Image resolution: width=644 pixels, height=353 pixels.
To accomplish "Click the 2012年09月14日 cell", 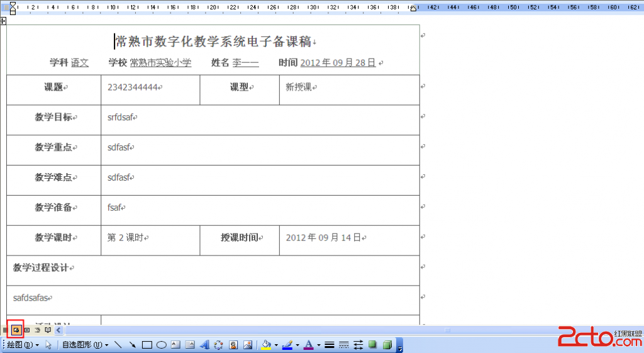I will pos(350,240).
